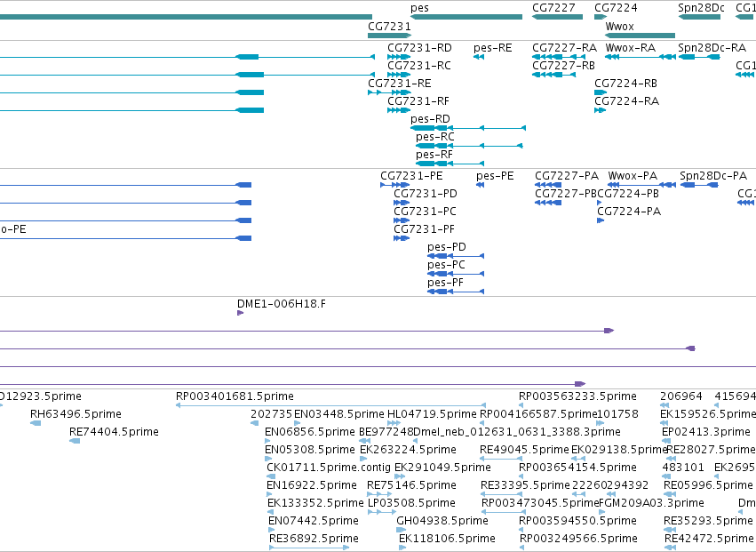
Task: Pick the CG7227-PB protein label
Action: click(566, 194)
